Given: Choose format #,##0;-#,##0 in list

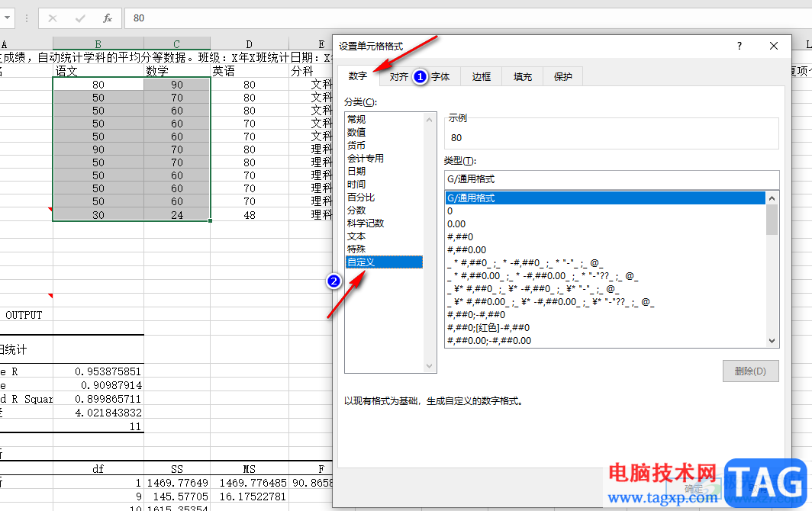Looking at the screenshot, I should click(x=605, y=315).
